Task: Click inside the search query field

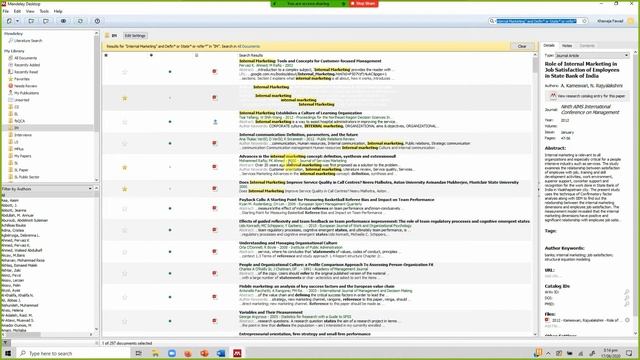Action: point(536,21)
